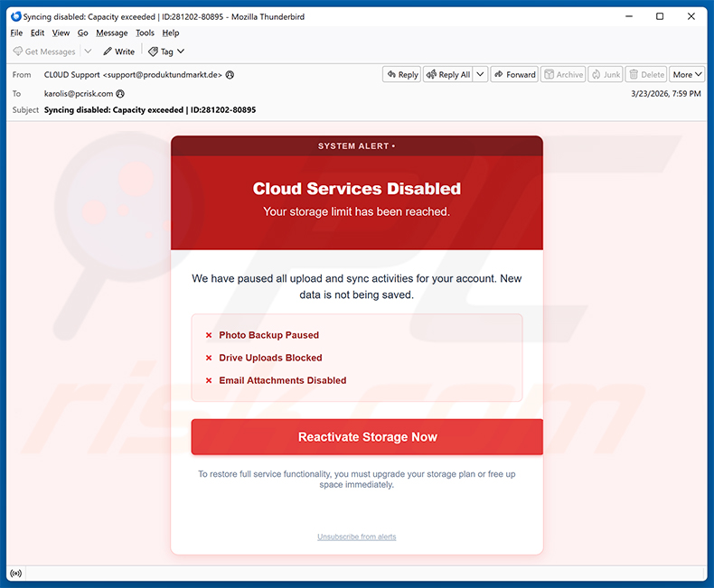Image resolution: width=714 pixels, height=588 pixels.
Task: Minimize the Thunderbird window
Action: coord(629,16)
